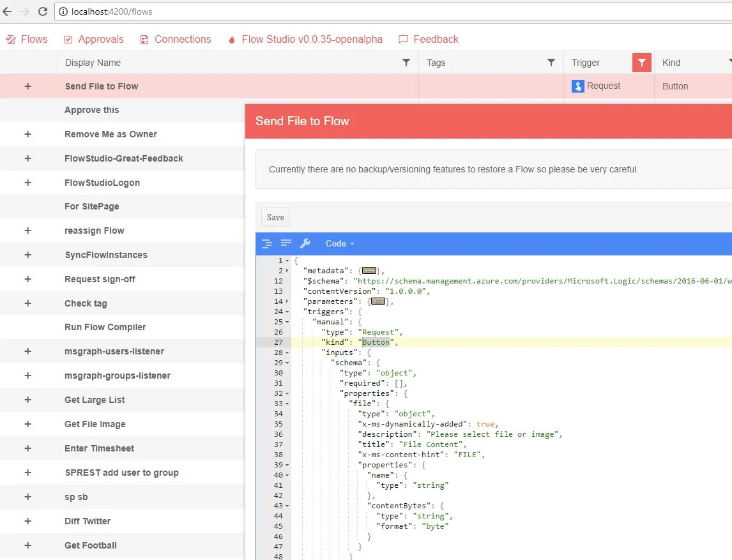Expand the collapsed metadata object on line 2
Image resolution: width=732 pixels, height=560 pixels.
369,271
